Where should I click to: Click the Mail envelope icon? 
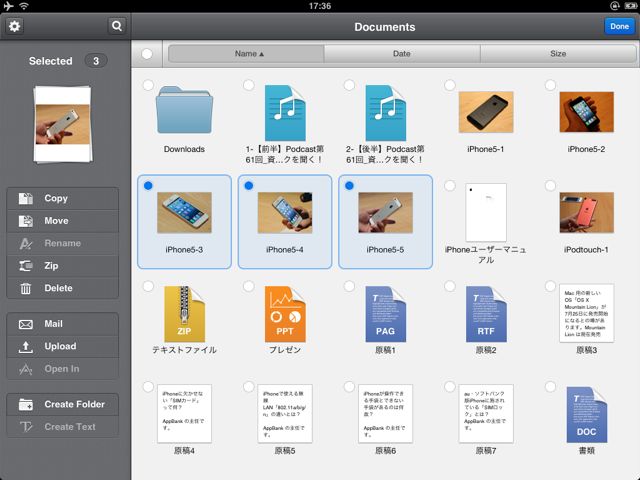[26, 324]
